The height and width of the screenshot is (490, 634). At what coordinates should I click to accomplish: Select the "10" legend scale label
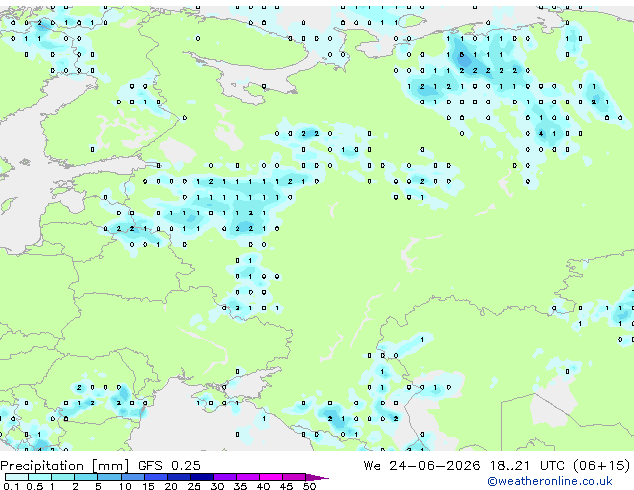[125, 486]
